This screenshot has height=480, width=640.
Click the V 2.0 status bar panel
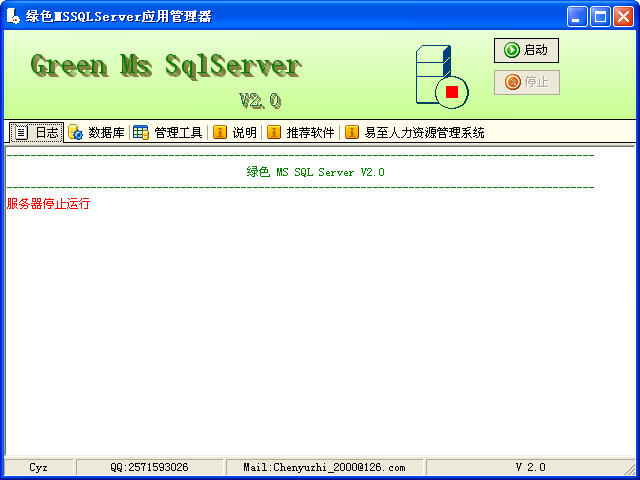coord(530,467)
